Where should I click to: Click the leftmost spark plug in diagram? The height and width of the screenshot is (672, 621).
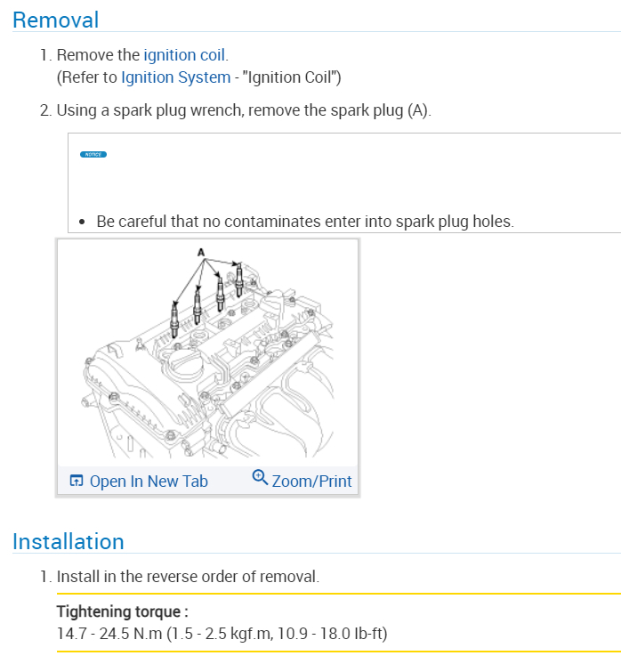[174, 320]
